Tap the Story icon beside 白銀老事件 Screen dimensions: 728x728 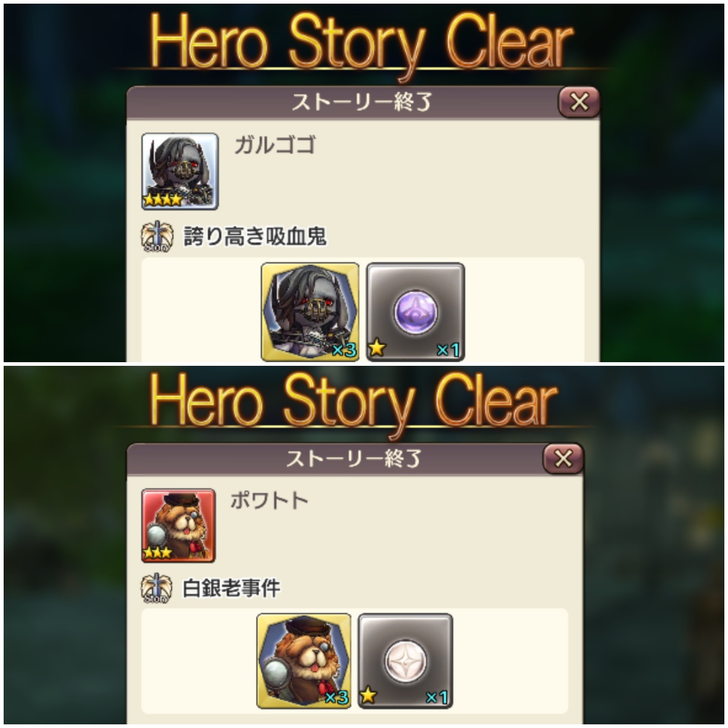pyautogui.click(x=157, y=588)
